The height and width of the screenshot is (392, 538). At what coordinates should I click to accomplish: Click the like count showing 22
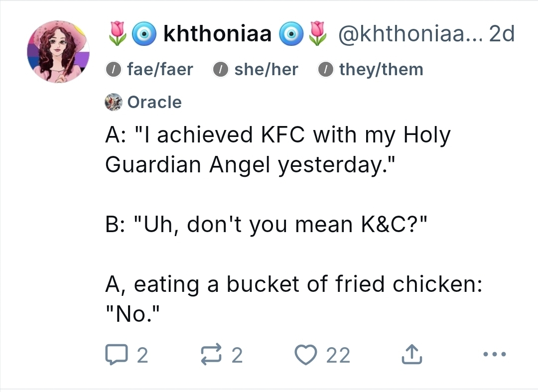click(338, 356)
